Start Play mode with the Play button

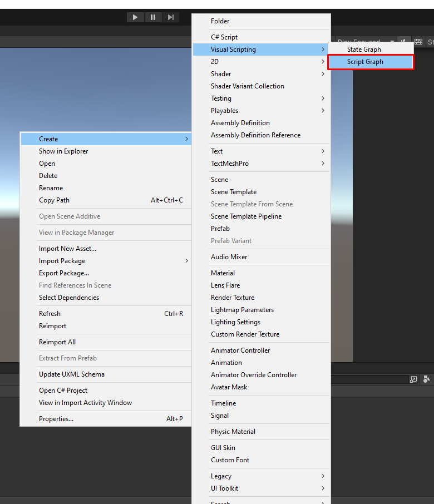pos(135,17)
